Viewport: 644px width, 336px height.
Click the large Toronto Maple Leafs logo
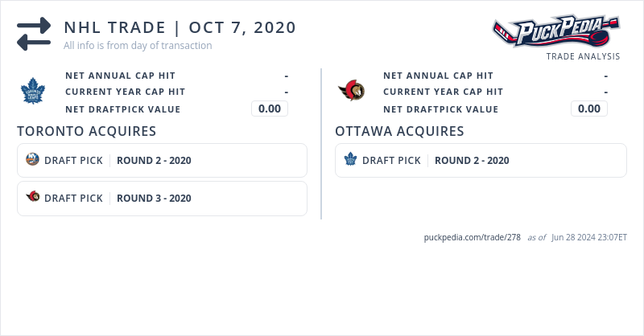click(33, 92)
